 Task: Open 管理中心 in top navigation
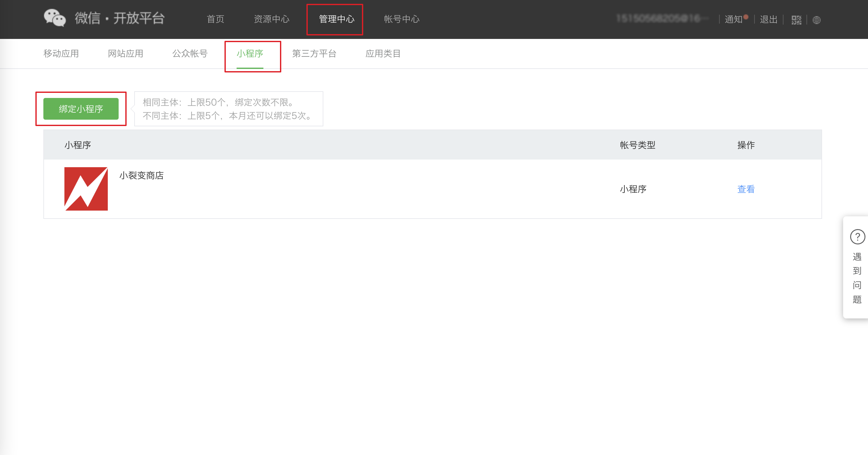337,19
